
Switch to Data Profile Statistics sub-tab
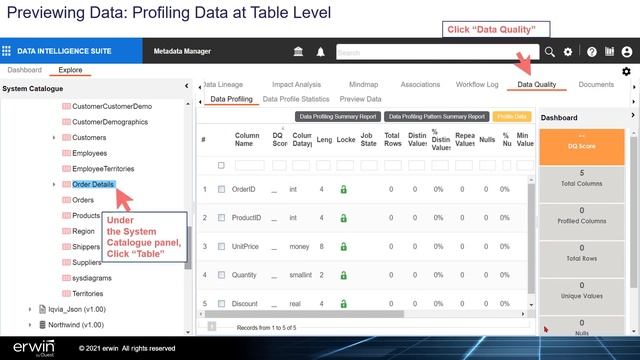point(296,99)
